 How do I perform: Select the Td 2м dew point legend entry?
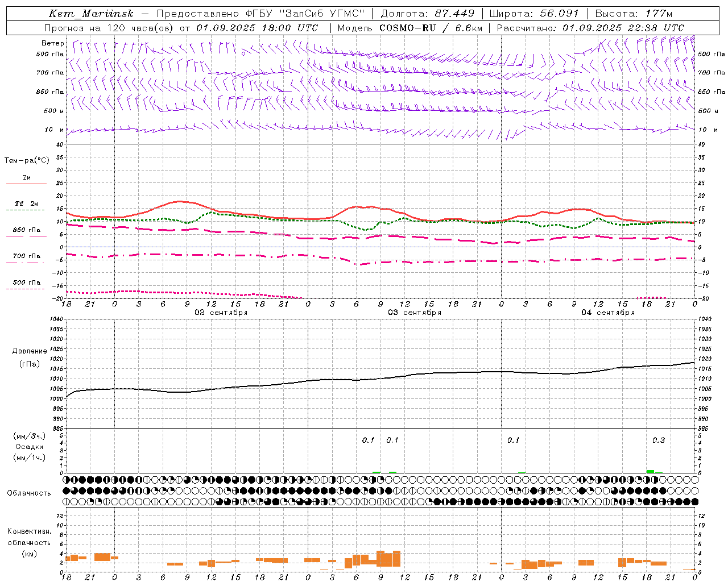point(26,206)
